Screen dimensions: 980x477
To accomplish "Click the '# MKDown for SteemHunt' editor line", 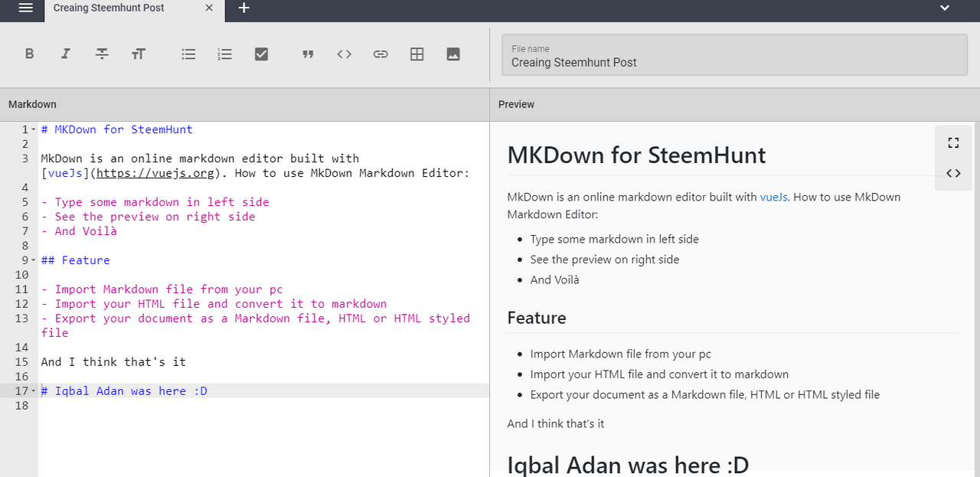I will point(117,129).
